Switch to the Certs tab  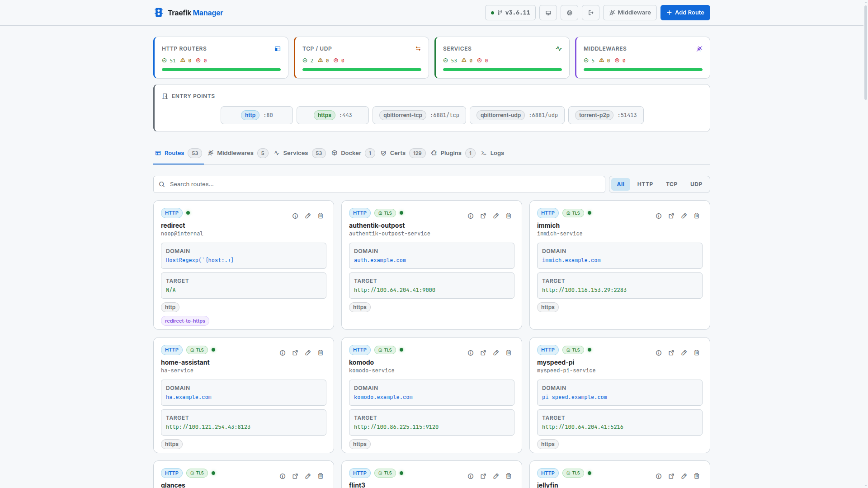397,153
